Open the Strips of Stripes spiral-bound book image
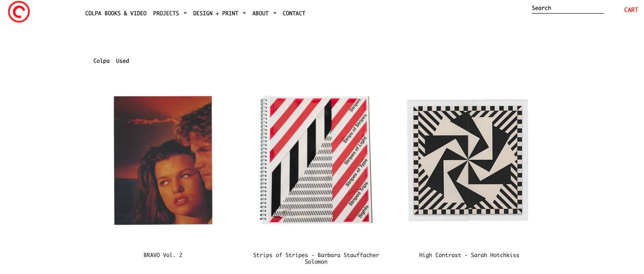644x274 pixels. pyautogui.click(x=316, y=160)
